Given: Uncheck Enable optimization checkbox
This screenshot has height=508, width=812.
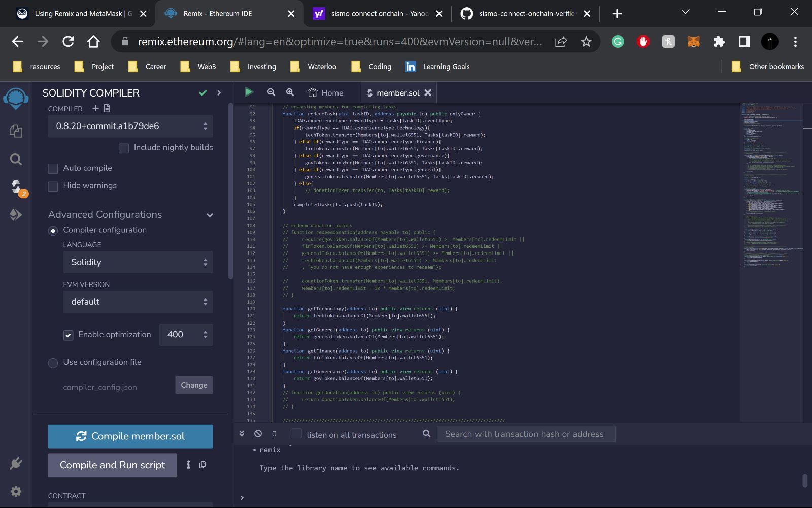Looking at the screenshot, I should coord(68,335).
